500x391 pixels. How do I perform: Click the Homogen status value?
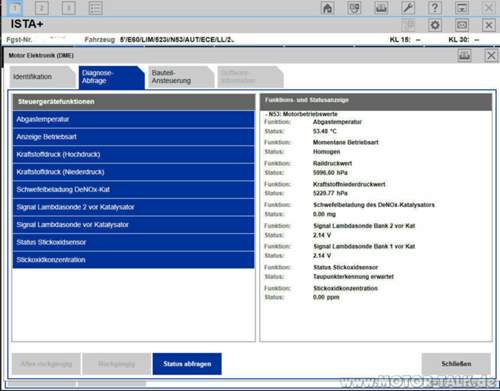click(x=327, y=152)
